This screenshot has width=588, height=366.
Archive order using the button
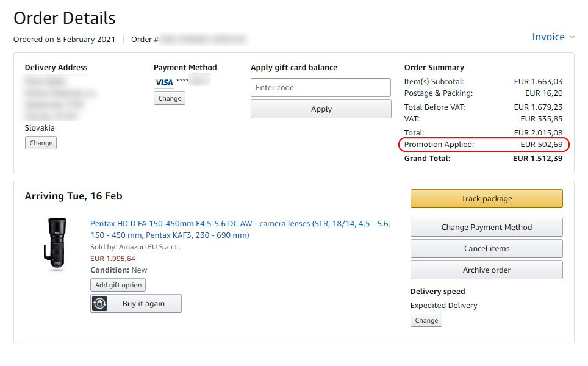point(486,270)
